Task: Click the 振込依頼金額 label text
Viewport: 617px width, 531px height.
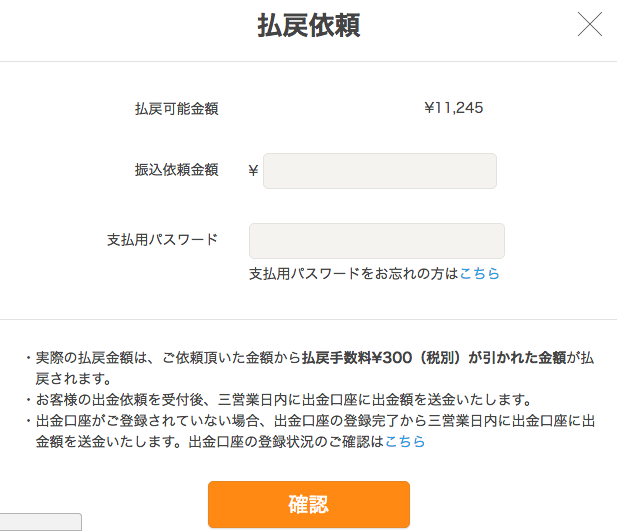Action: coord(177,170)
